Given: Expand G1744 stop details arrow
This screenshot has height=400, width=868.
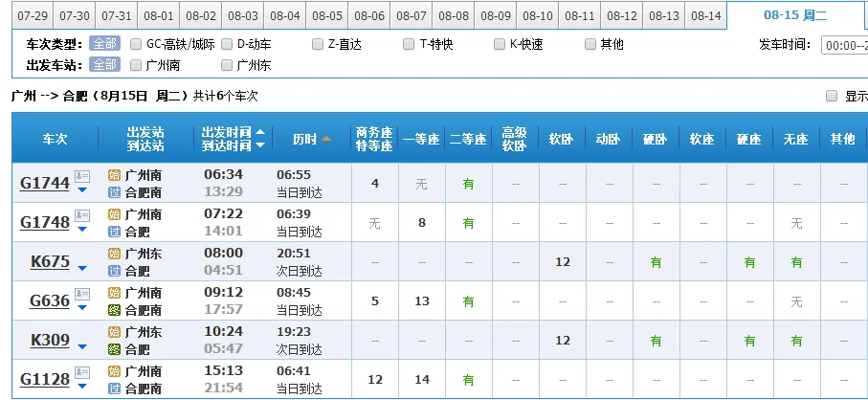Looking at the screenshot, I should point(82,189).
